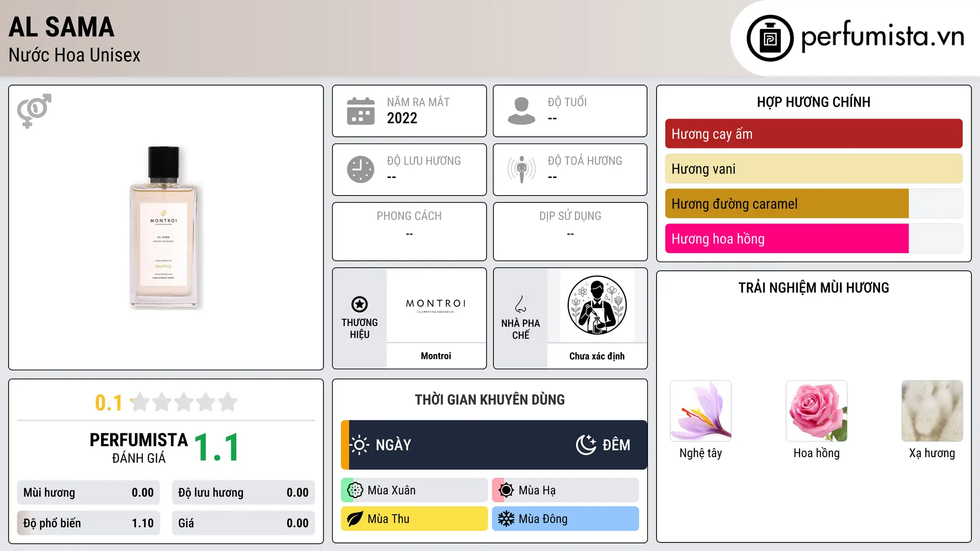
Task: Click the Phong cách label
Action: (x=409, y=216)
